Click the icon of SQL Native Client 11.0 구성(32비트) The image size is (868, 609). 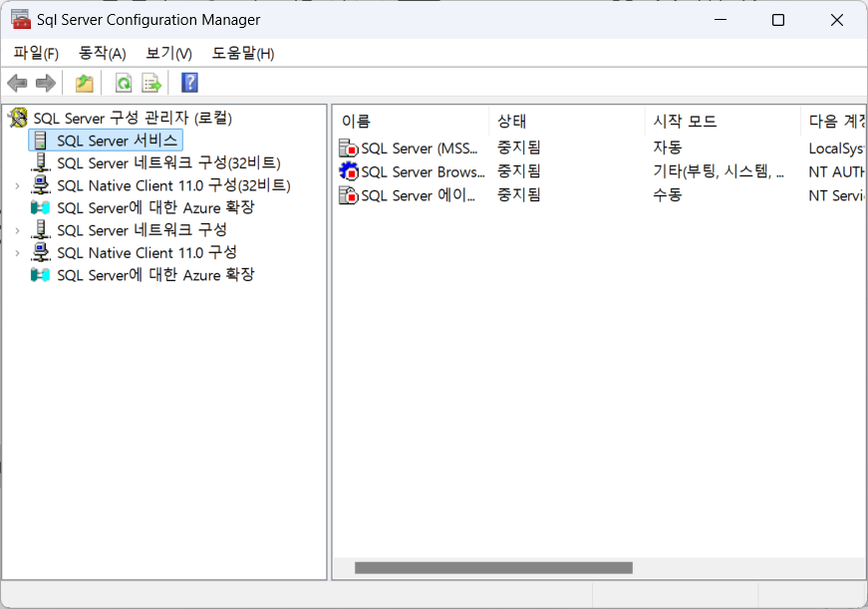click(x=41, y=185)
